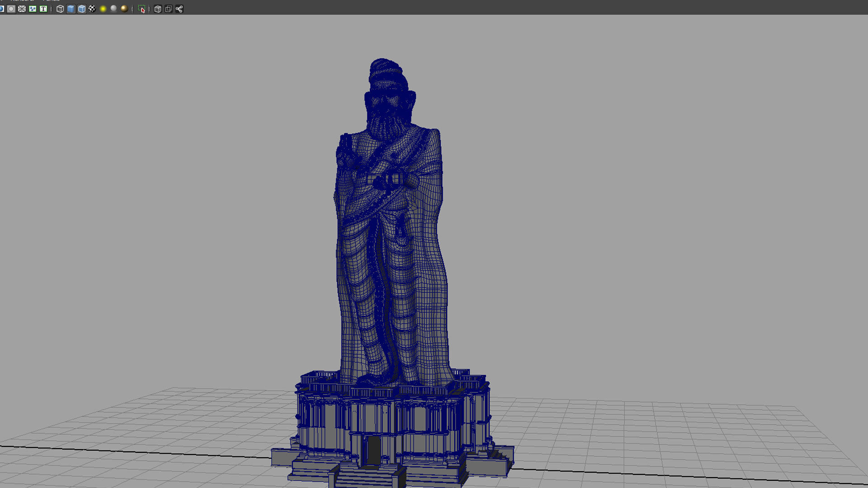The height and width of the screenshot is (488, 868).
Task: Toggle the viewport shadows gray sphere icon
Action: [113, 9]
